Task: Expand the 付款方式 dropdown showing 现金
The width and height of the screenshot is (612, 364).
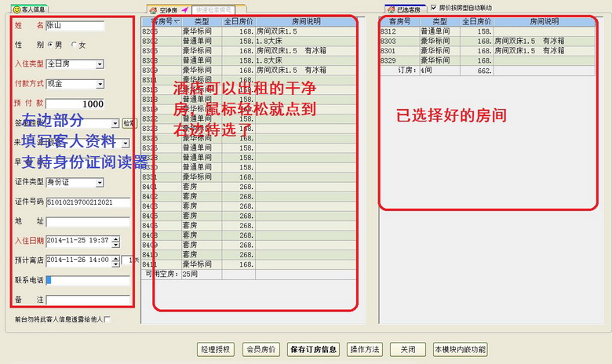Action: pos(100,84)
